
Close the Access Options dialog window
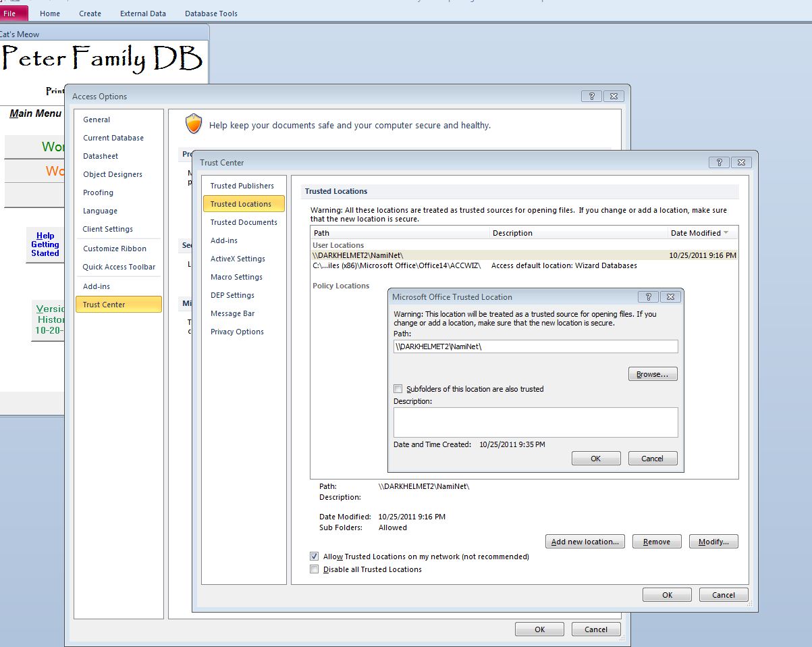[x=613, y=97]
